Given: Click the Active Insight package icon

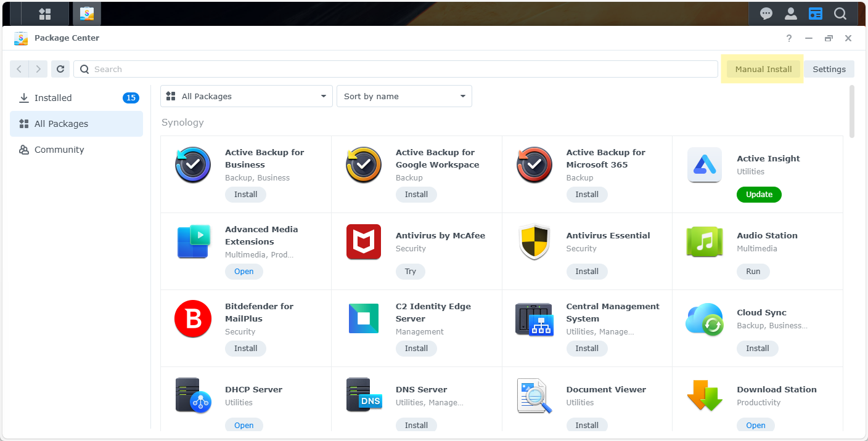Looking at the screenshot, I should (x=705, y=165).
